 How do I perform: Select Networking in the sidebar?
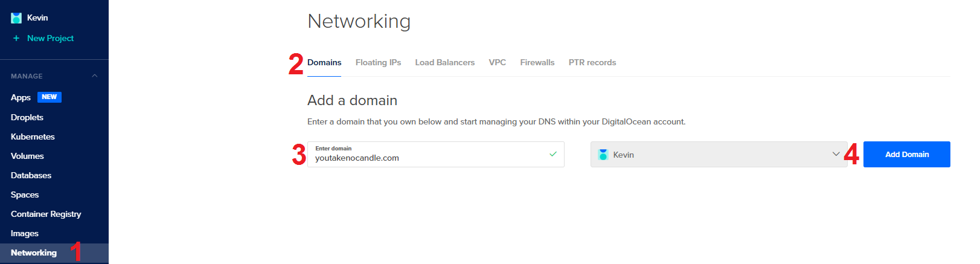click(34, 253)
